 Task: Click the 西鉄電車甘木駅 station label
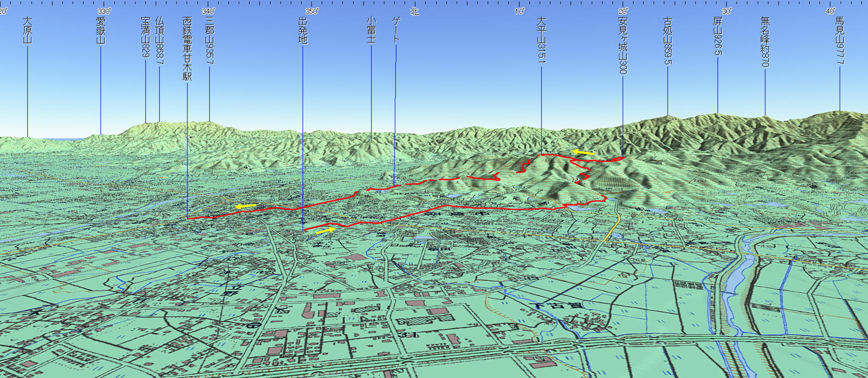tap(187, 48)
